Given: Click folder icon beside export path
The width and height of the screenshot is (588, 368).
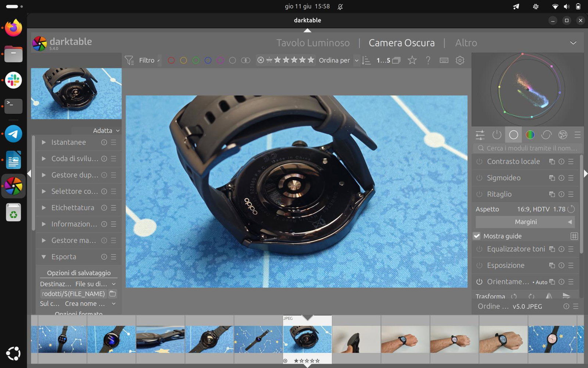Looking at the screenshot, I should [x=112, y=294].
